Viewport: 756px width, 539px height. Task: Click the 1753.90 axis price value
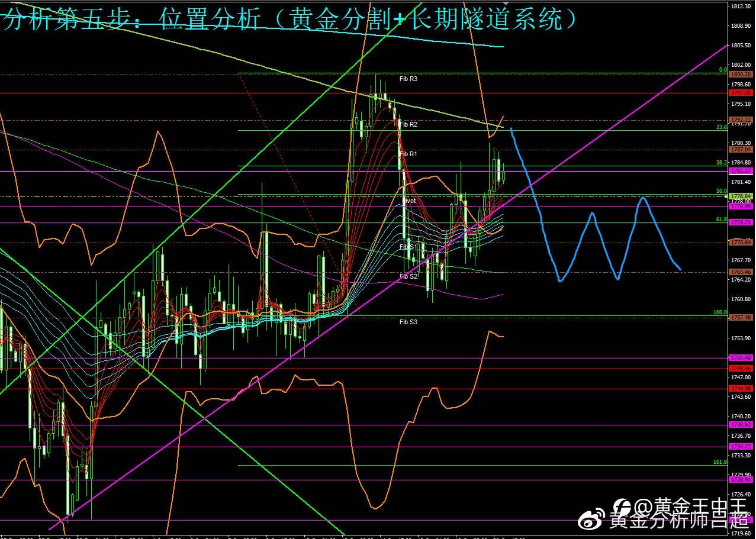click(742, 338)
